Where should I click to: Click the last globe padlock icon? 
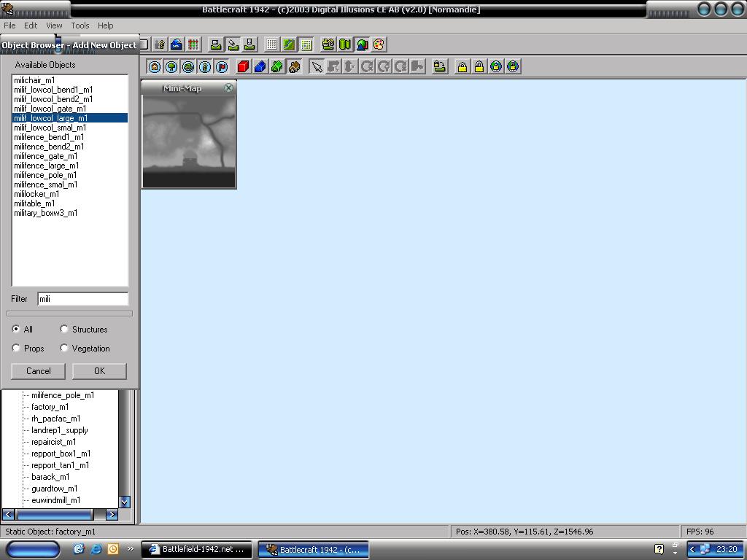coord(513,66)
